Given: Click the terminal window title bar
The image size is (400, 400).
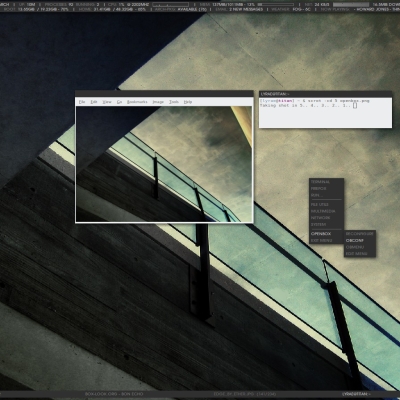Looking at the screenshot, I should click(x=325, y=94).
